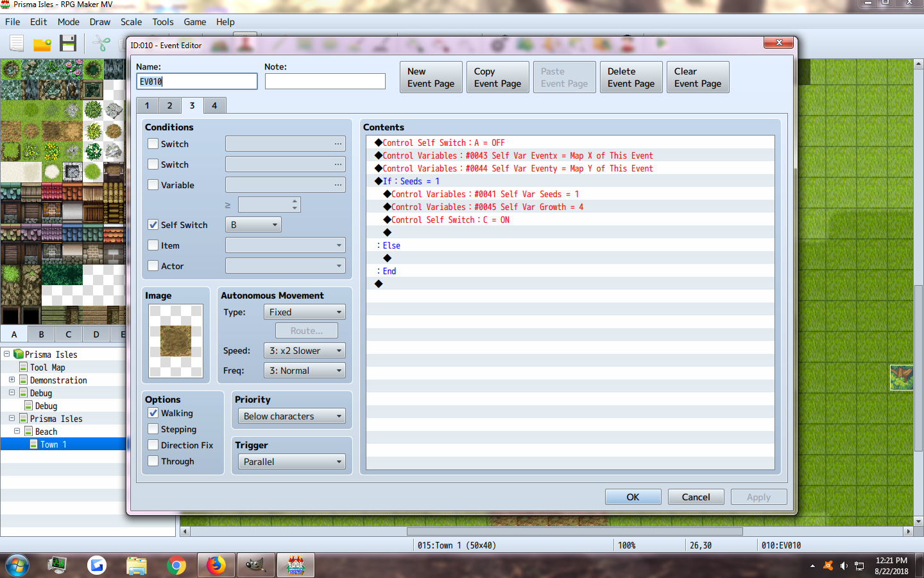The height and width of the screenshot is (578, 924).
Task: Click the New Event Page button
Action: (431, 77)
